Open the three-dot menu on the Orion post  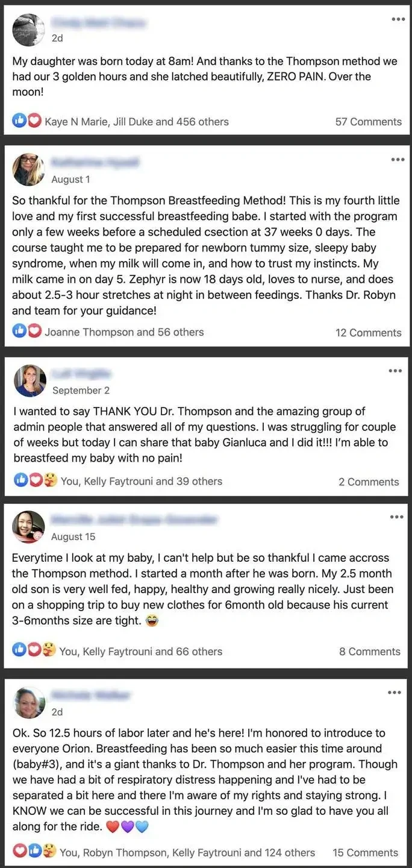point(395,693)
